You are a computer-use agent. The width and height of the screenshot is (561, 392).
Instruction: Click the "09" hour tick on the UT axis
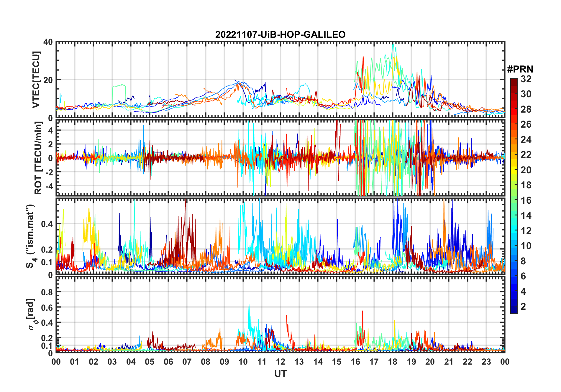click(224, 362)
